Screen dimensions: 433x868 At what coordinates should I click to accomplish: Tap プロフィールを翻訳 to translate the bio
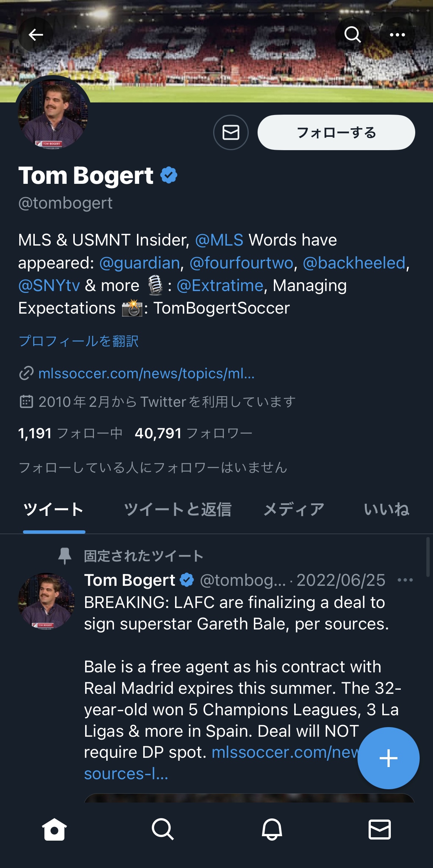point(78,341)
